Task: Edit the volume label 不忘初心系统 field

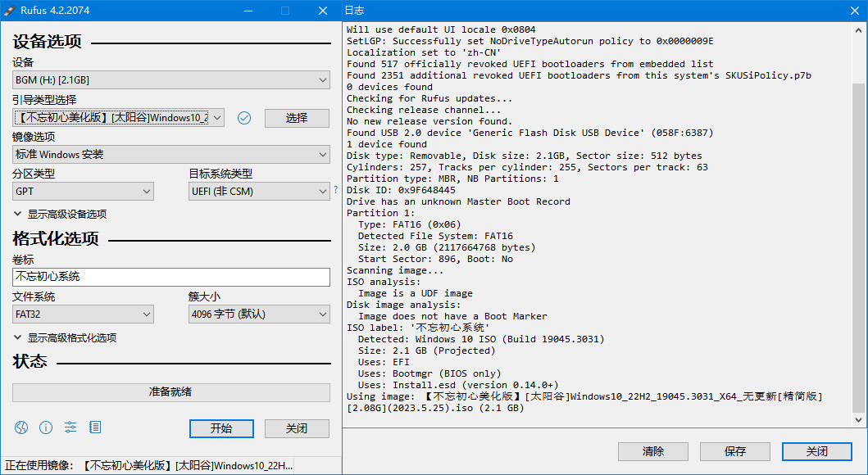Action: [x=170, y=277]
